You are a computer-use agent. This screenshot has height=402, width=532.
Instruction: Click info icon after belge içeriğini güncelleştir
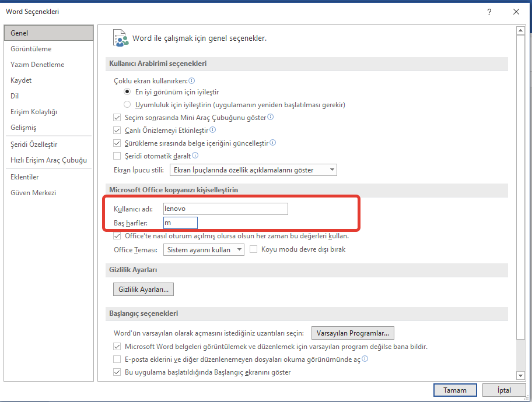(273, 143)
